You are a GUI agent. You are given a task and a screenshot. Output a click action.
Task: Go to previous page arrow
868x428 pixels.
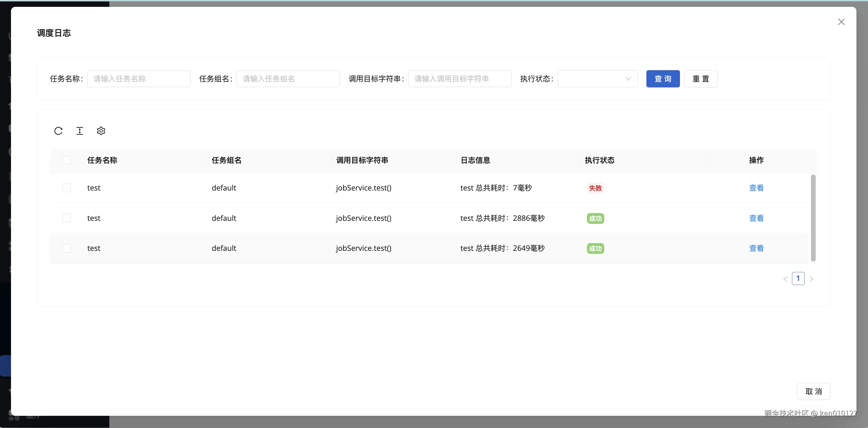tap(785, 279)
